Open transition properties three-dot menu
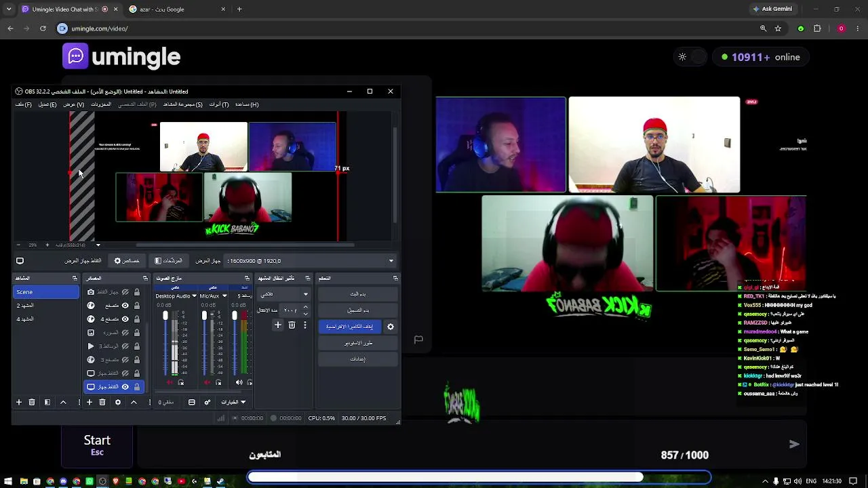The height and width of the screenshot is (488, 868). pos(305,325)
